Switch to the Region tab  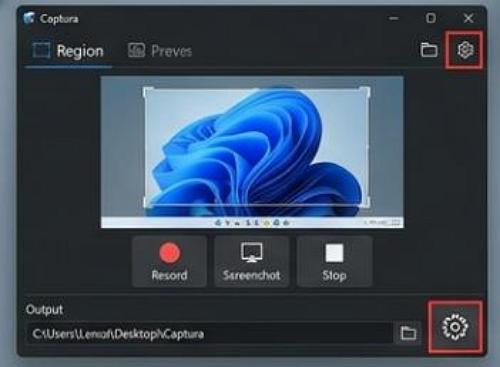pos(68,51)
